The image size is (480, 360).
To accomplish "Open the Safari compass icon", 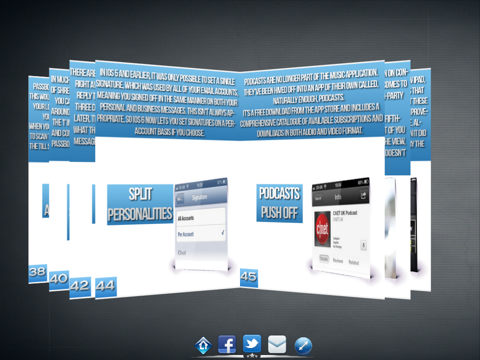I will pyautogui.click(x=303, y=346).
